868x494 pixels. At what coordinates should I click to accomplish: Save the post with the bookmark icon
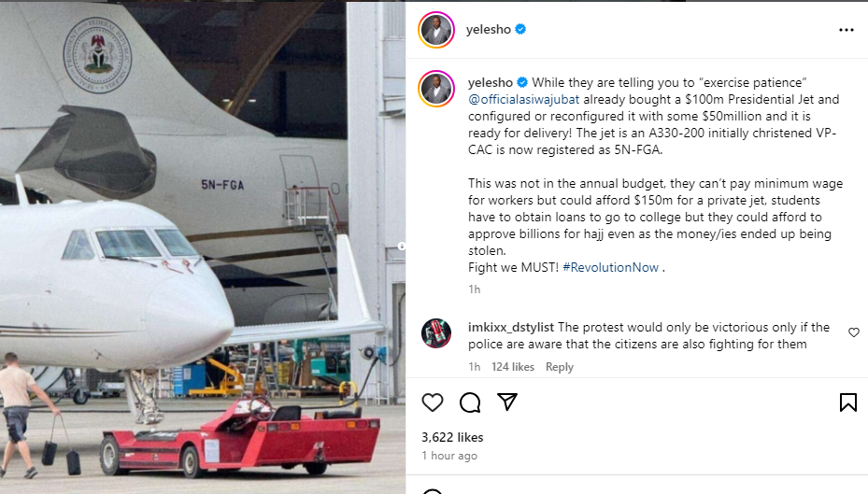[847, 402]
